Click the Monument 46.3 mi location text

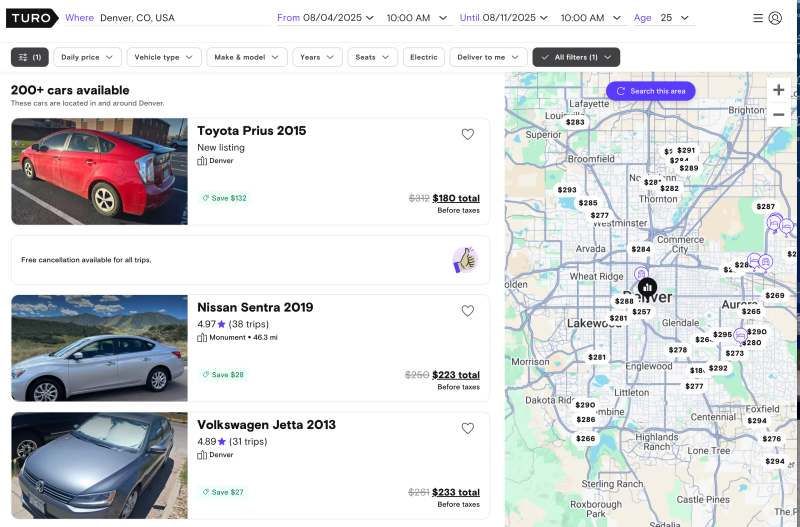[x=243, y=337]
